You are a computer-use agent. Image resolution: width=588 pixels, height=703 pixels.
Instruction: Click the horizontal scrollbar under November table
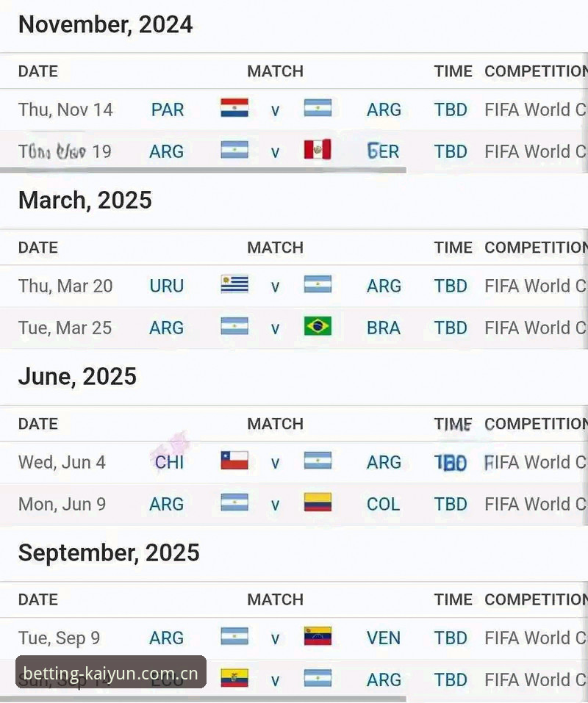pos(203,170)
